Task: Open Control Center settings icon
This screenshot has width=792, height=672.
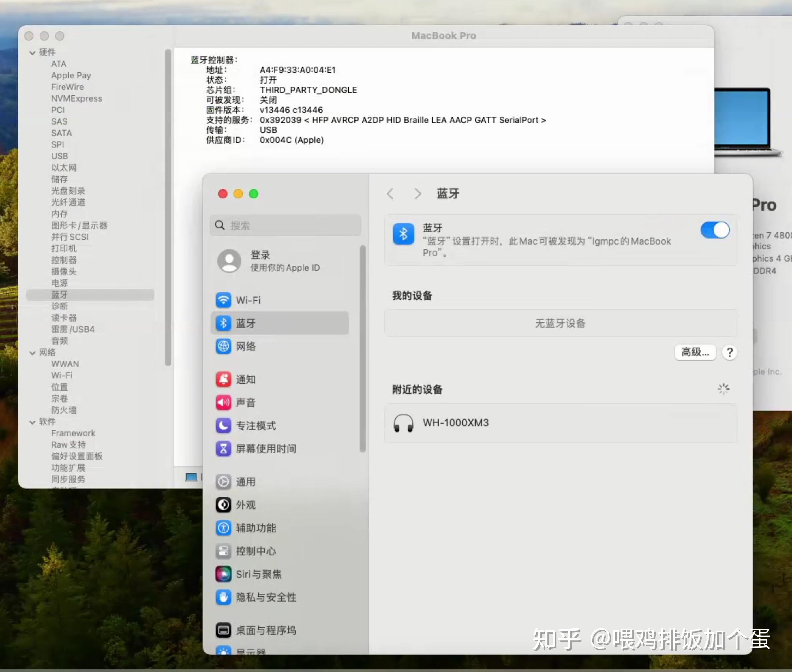Action: pos(223,551)
